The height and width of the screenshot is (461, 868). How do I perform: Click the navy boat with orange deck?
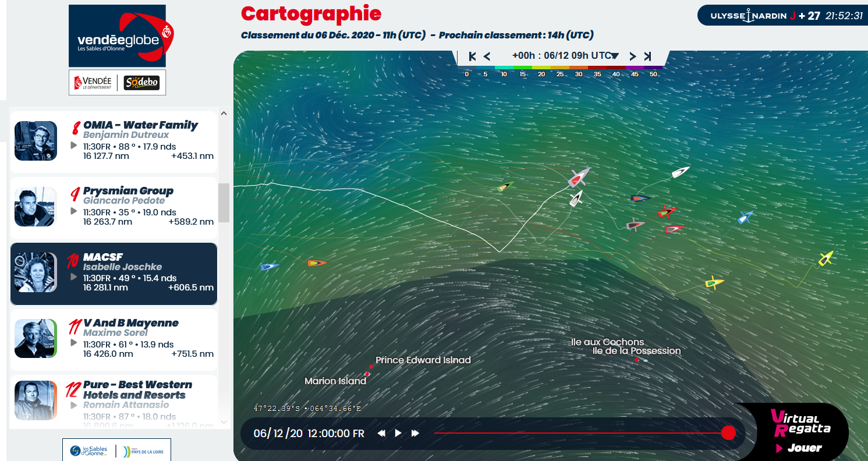pos(640,198)
